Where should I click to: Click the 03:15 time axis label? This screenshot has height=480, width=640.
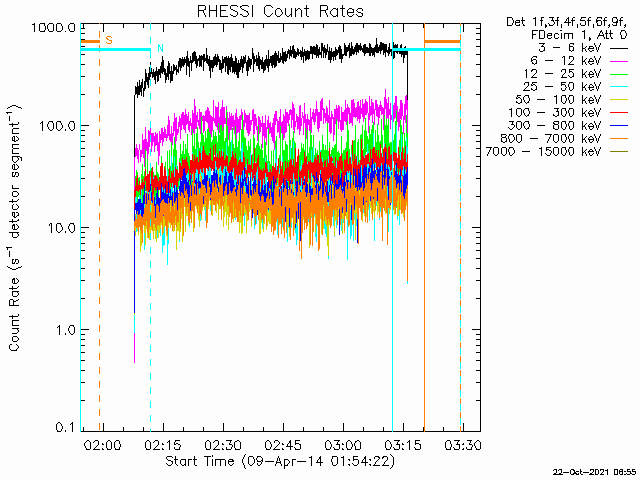point(403,445)
